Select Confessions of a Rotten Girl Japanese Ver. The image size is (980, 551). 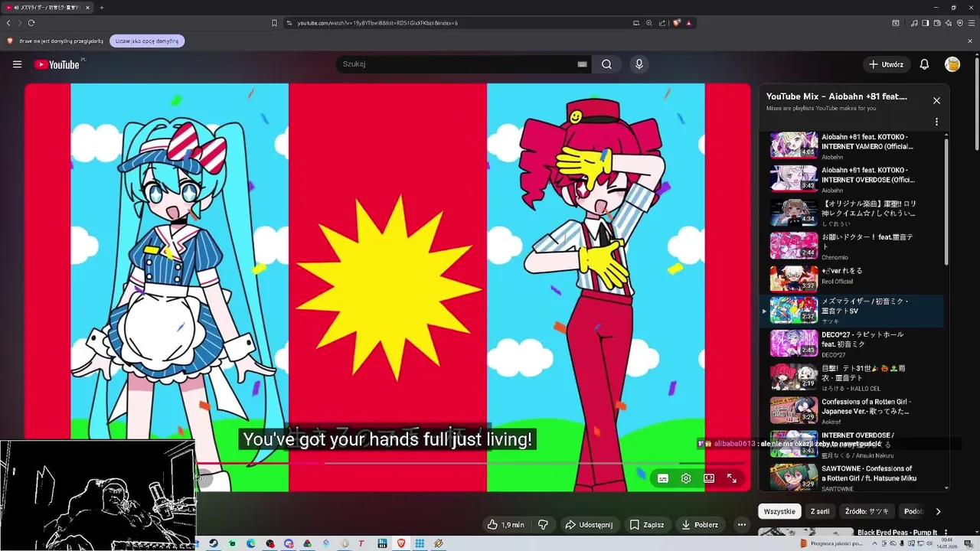coord(851,411)
